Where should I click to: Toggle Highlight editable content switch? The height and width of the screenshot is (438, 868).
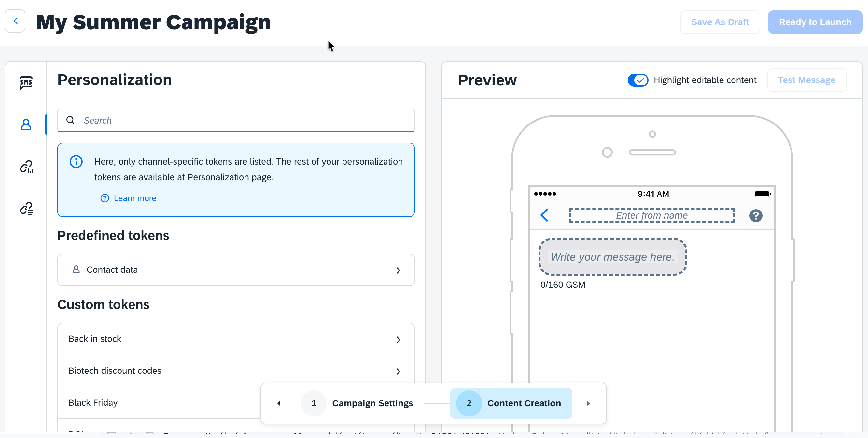pyautogui.click(x=637, y=80)
